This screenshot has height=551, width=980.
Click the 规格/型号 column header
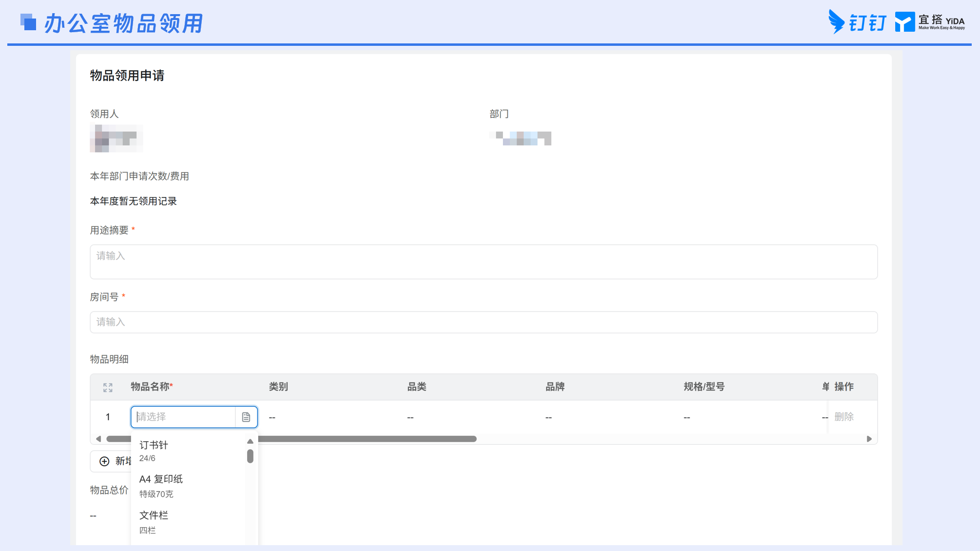[704, 387]
